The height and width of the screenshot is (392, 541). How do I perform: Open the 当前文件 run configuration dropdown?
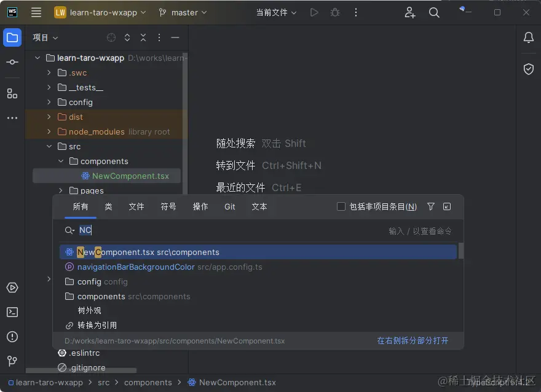pos(276,12)
